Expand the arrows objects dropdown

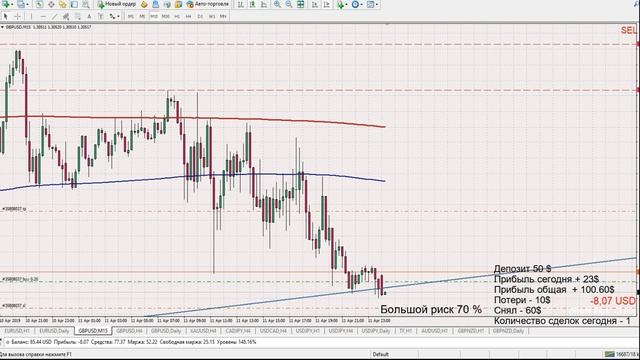click(118, 16)
